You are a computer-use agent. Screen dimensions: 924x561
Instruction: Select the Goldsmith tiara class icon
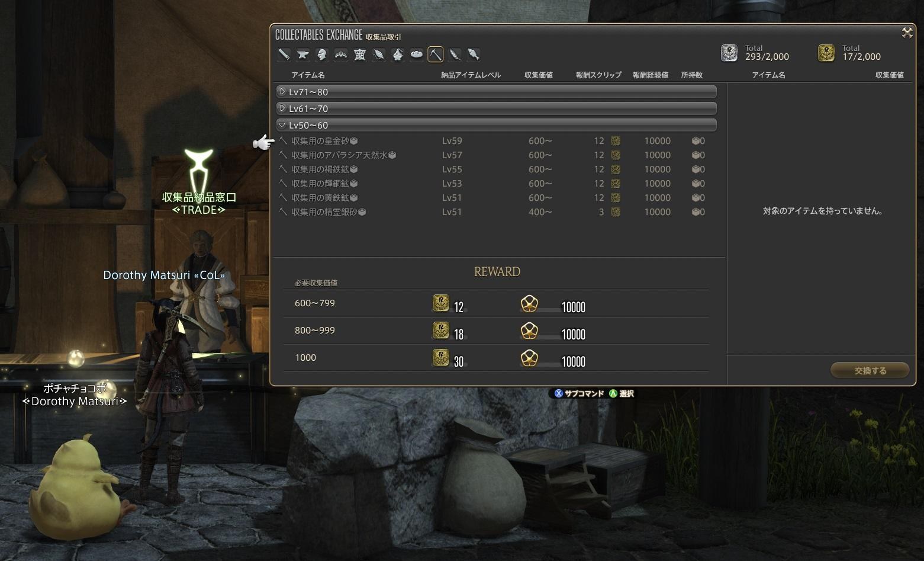click(x=341, y=55)
